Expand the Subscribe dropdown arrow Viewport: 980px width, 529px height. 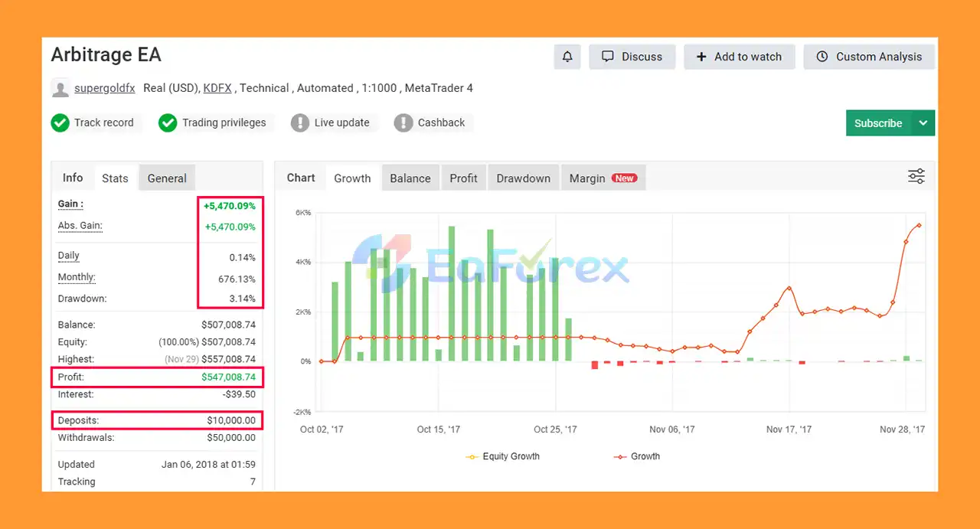pyautogui.click(x=923, y=123)
